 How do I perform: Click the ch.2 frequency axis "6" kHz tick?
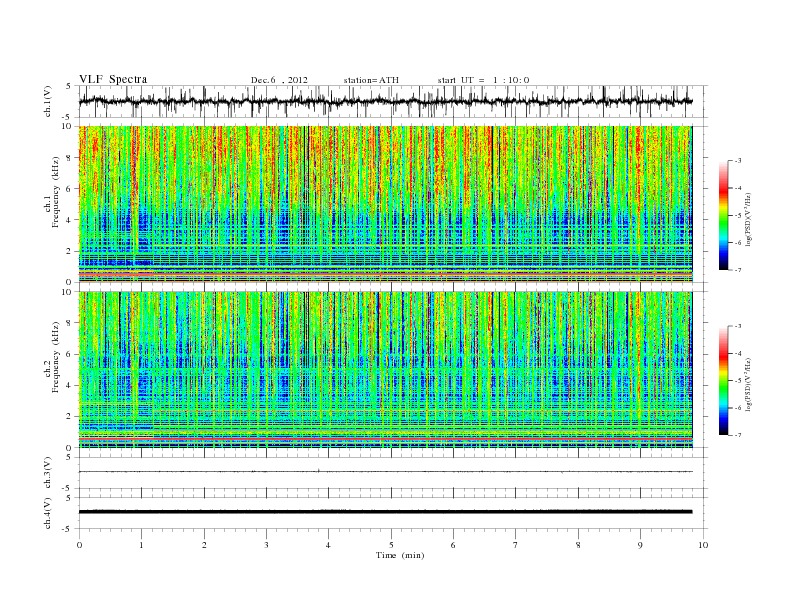[x=69, y=355]
